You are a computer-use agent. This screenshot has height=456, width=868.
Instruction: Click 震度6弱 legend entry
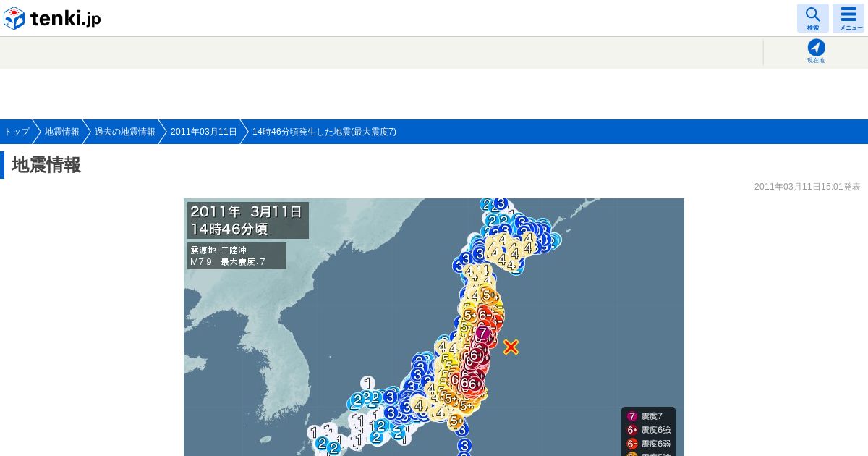pyautogui.click(x=648, y=444)
